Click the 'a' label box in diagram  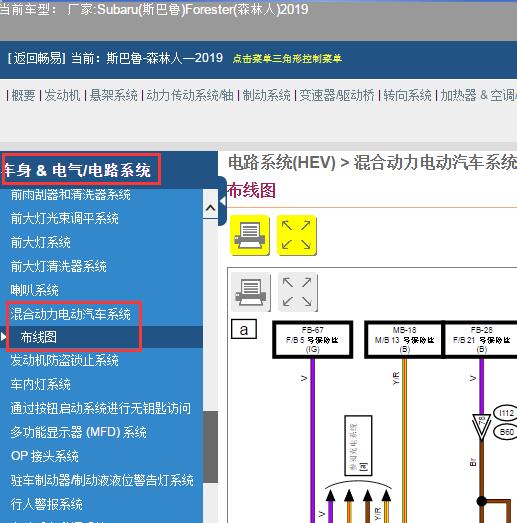pyautogui.click(x=244, y=329)
